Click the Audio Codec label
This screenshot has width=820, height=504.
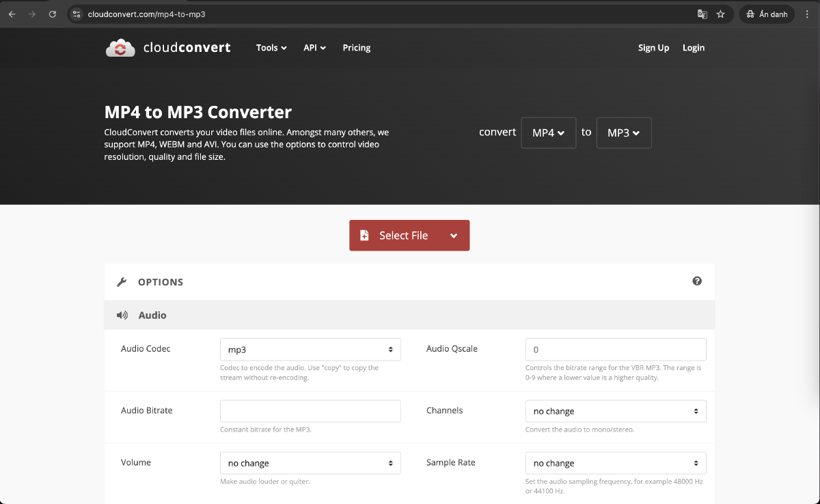[x=146, y=348]
